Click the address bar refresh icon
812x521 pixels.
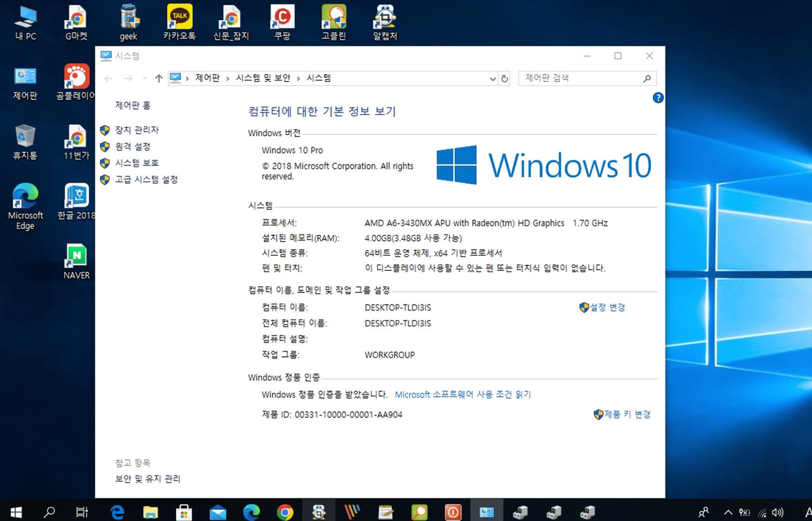[506, 78]
